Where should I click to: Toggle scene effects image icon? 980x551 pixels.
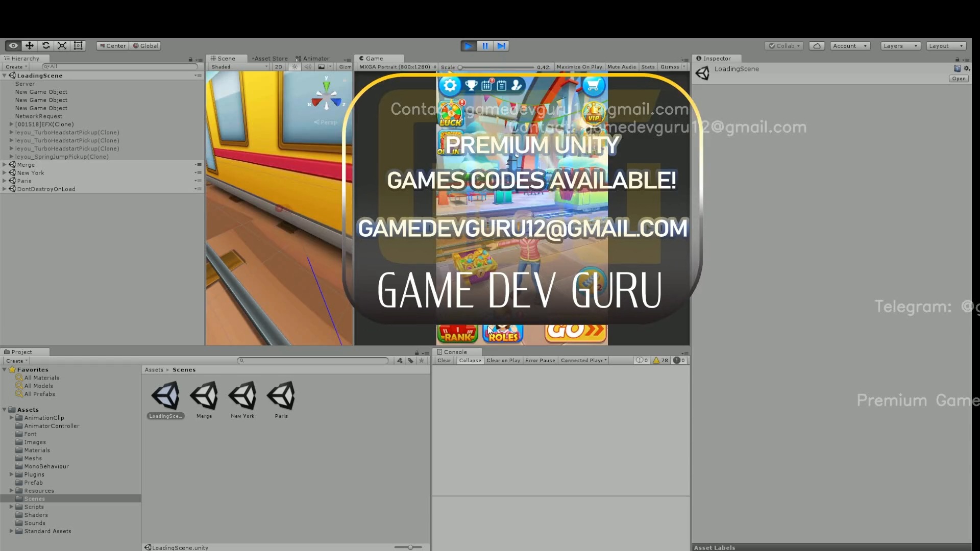click(x=322, y=67)
